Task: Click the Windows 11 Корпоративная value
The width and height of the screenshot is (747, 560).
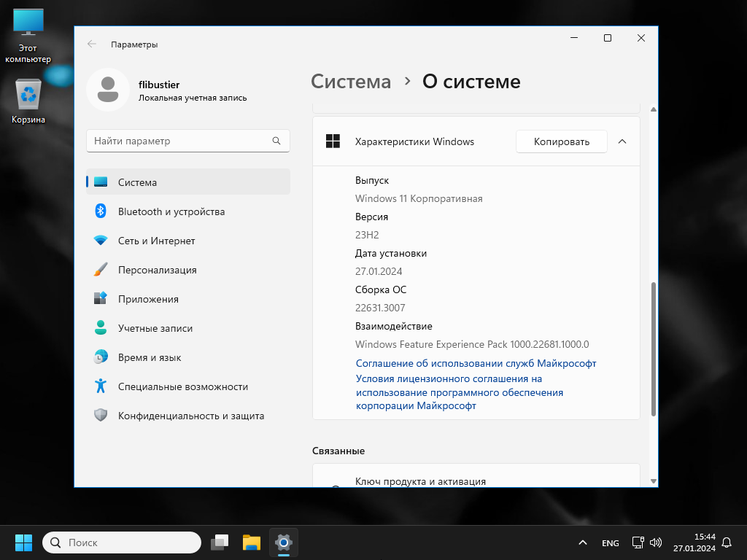Action: coord(419,198)
